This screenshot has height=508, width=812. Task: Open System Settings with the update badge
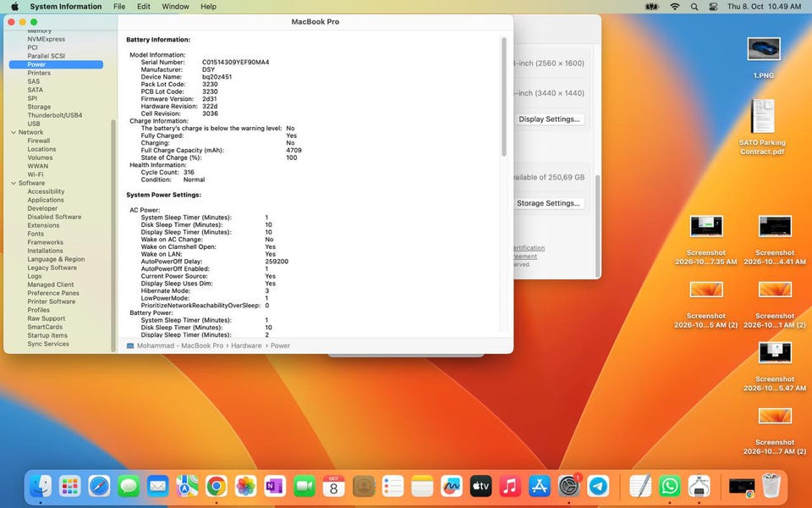(568, 486)
